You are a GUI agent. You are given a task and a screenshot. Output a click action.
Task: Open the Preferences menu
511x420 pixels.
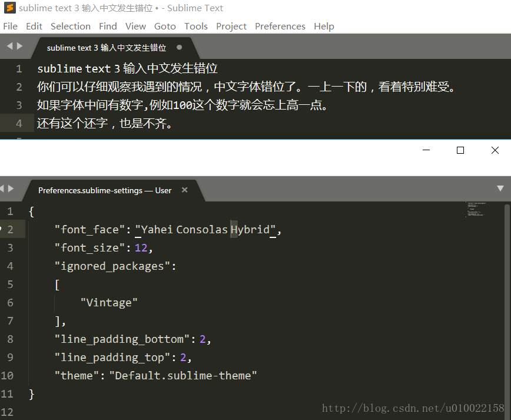coord(280,26)
